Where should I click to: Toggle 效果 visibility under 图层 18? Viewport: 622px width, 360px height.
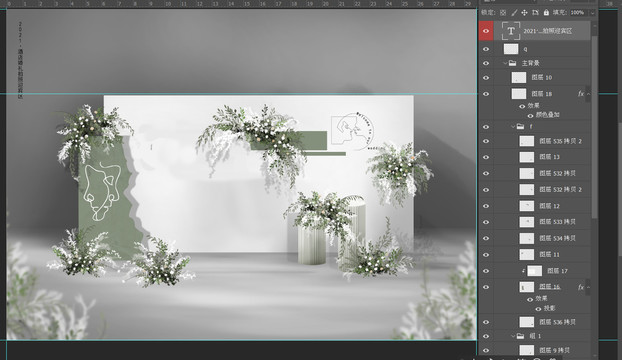pos(522,106)
